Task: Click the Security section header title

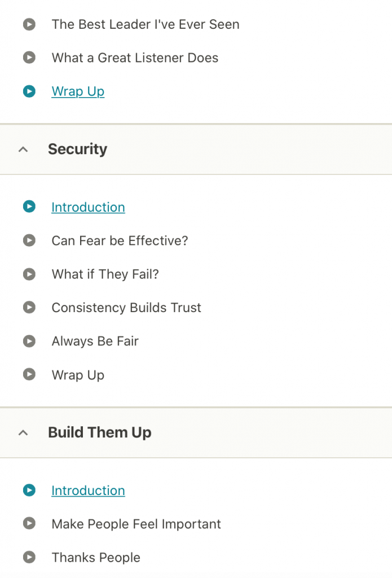Action: tap(77, 149)
